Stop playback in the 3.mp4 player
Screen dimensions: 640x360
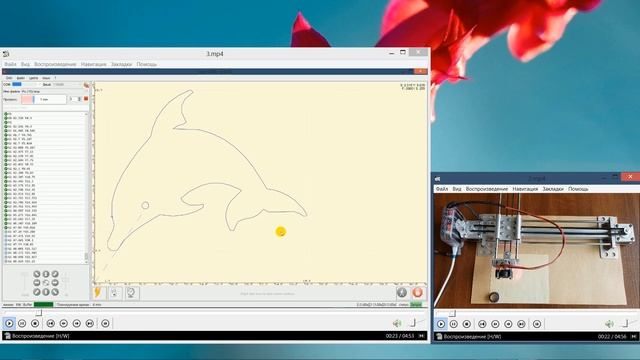pyautogui.click(x=35, y=323)
